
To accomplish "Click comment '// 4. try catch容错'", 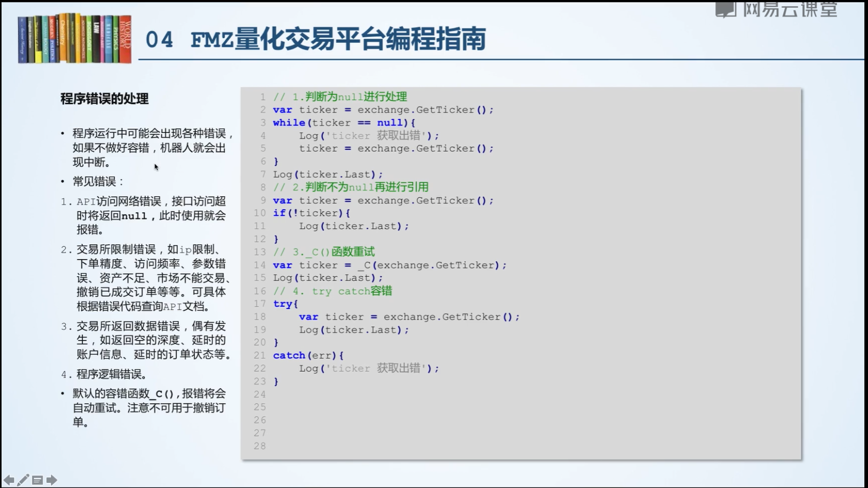I will tap(333, 291).
